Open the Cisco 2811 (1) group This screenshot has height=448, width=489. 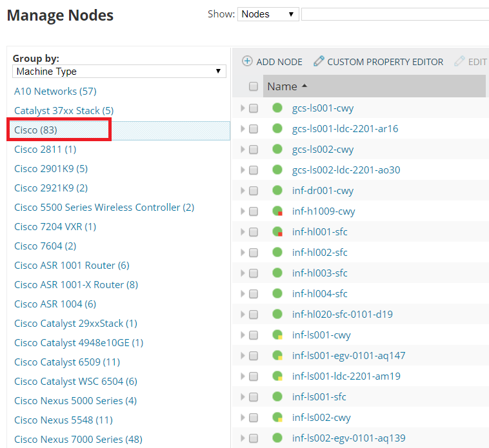click(45, 150)
